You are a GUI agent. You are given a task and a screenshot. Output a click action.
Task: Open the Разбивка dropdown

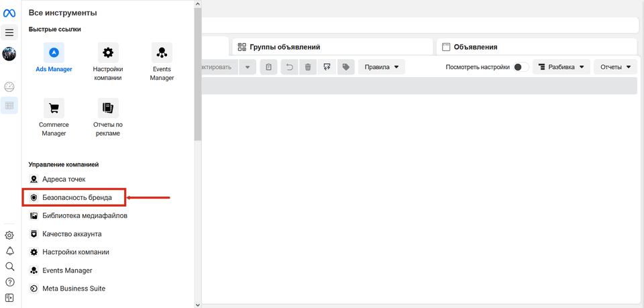561,67
